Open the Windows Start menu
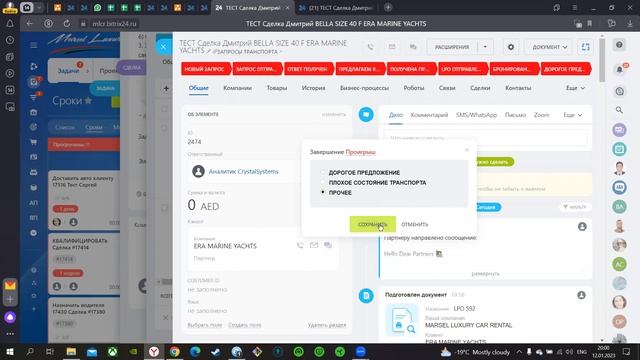The width and height of the screenshot is (640, 360). tap(10, 351)
